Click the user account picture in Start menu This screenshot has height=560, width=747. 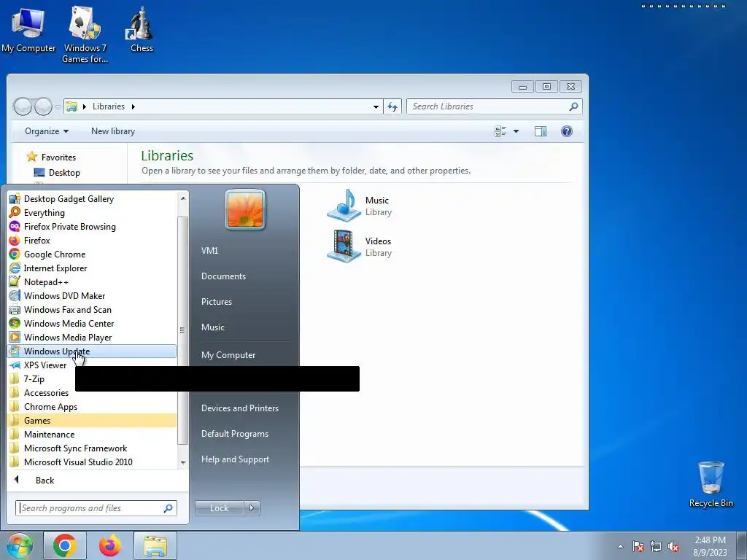click(x=245, y=209)
